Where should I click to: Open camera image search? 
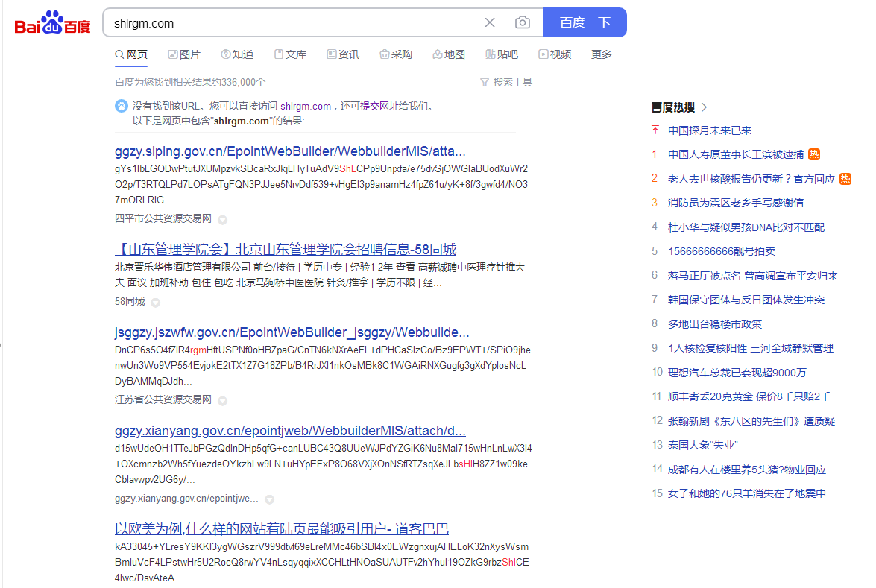click(x=523, y=22)
